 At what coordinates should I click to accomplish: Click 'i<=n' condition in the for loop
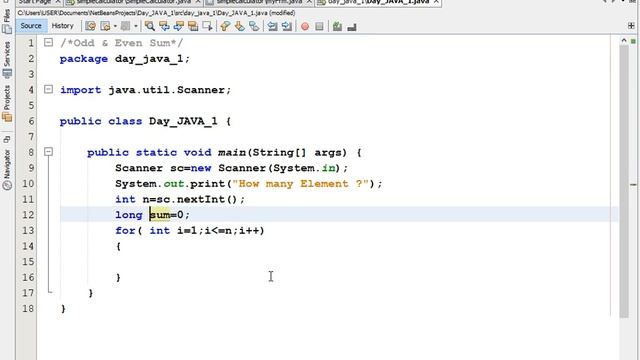(x=218, y=231)
